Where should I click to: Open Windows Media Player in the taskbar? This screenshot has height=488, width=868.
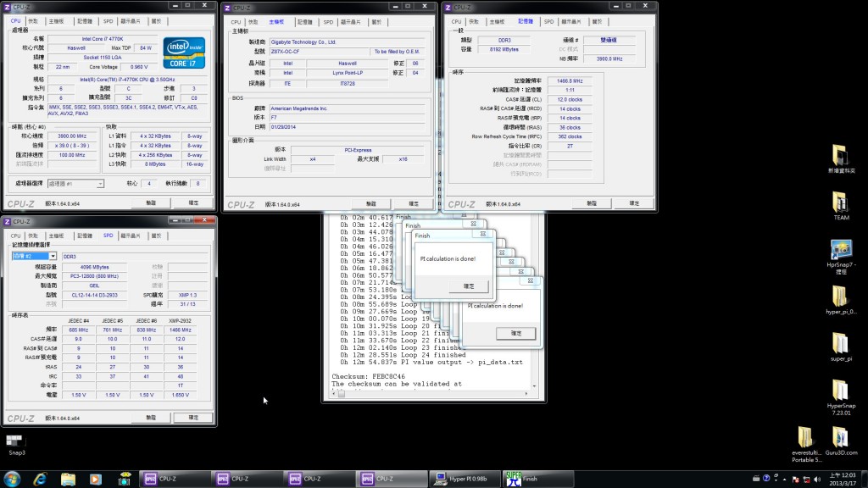click(96, 479)
